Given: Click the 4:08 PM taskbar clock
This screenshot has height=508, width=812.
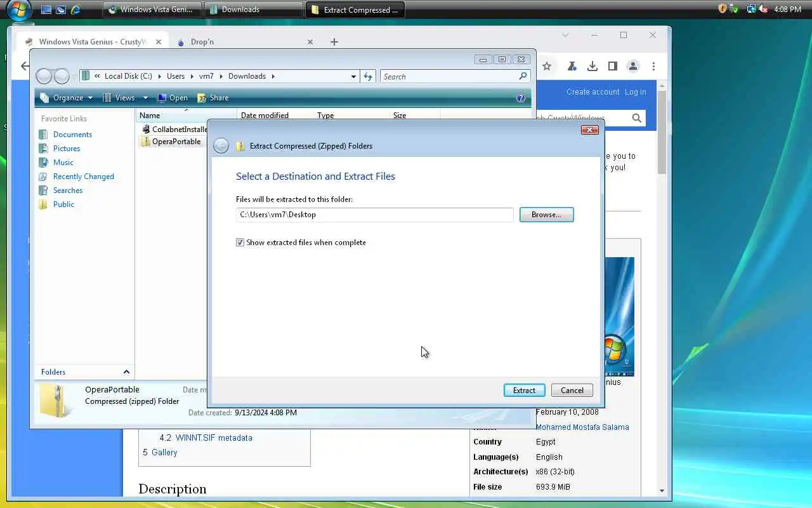Looking at the screenshot, I should (x=788, y=10).
